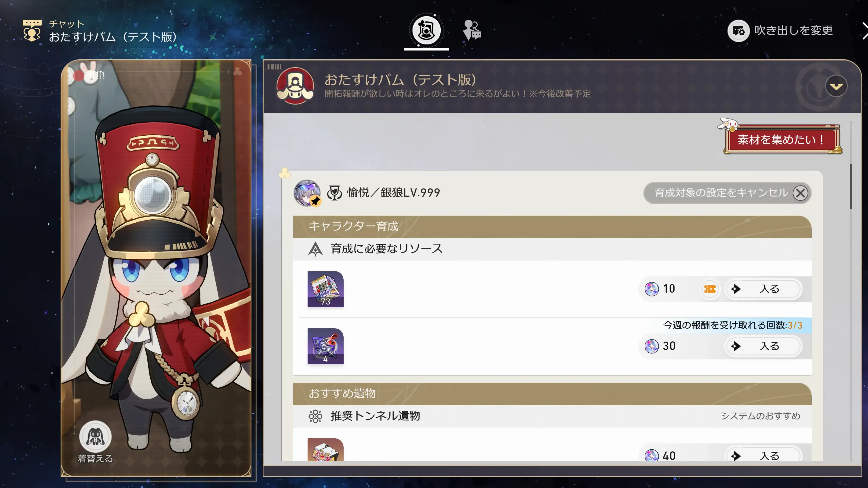Click the おたすけパム round avatar icon
Image resolution: width=868 pixels, height=488 pixels.
pos(295,86)
